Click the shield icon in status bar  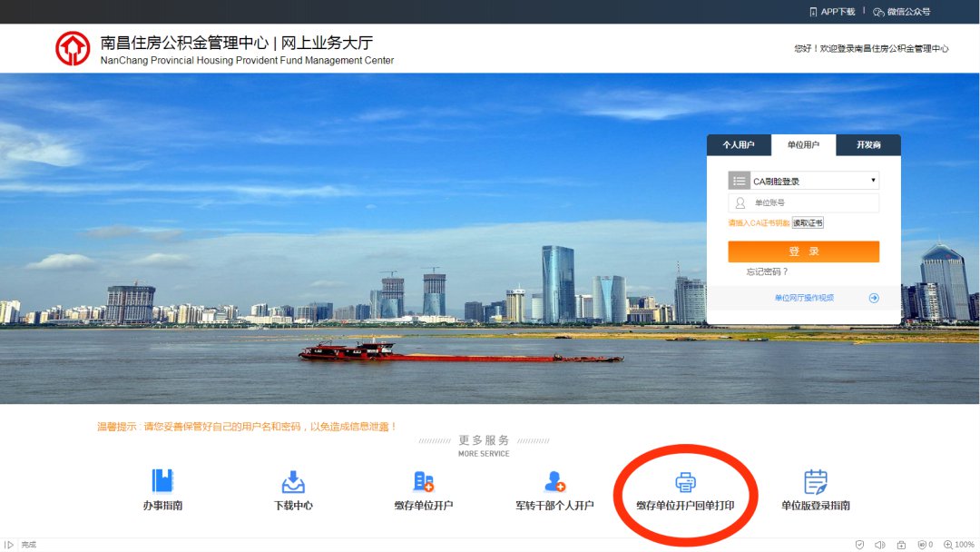[859, 545]
